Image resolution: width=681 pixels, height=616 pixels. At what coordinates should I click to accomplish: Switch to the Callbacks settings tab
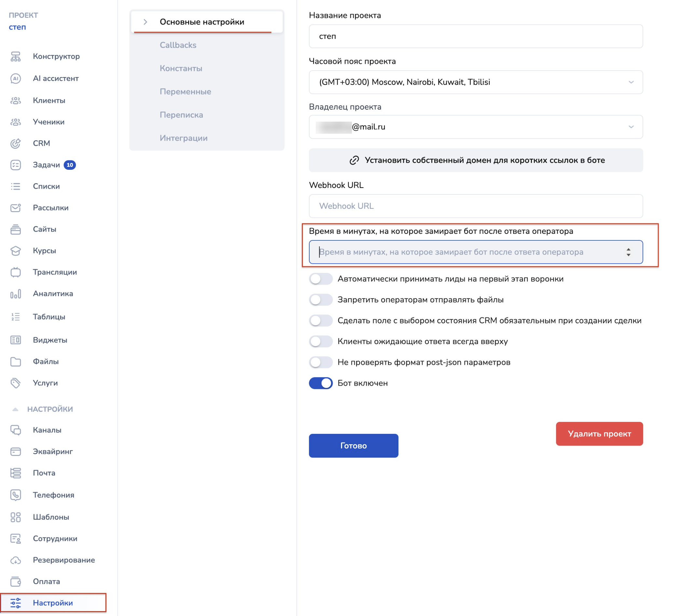178,45
